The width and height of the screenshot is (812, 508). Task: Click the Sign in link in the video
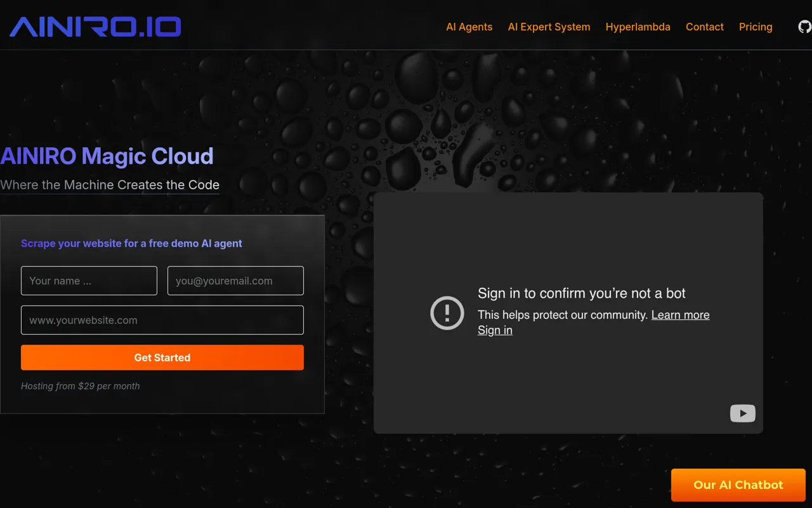tap(495, 330)
